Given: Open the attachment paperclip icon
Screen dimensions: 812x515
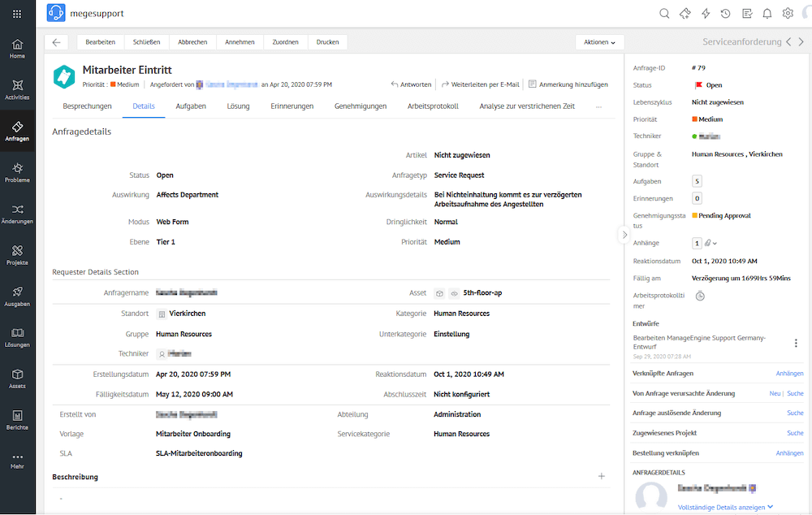Looking at the screenshot, I should (x=707, y=243).
